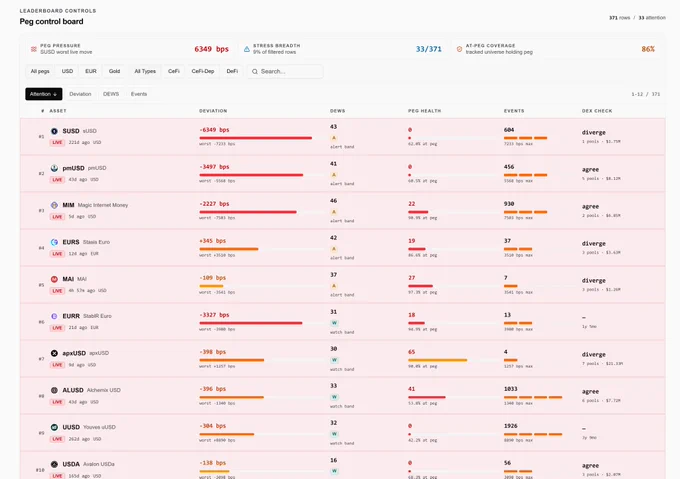Click the red MAI token icon
The height and width of the screenshot is (479, 680).
[54, 279]
